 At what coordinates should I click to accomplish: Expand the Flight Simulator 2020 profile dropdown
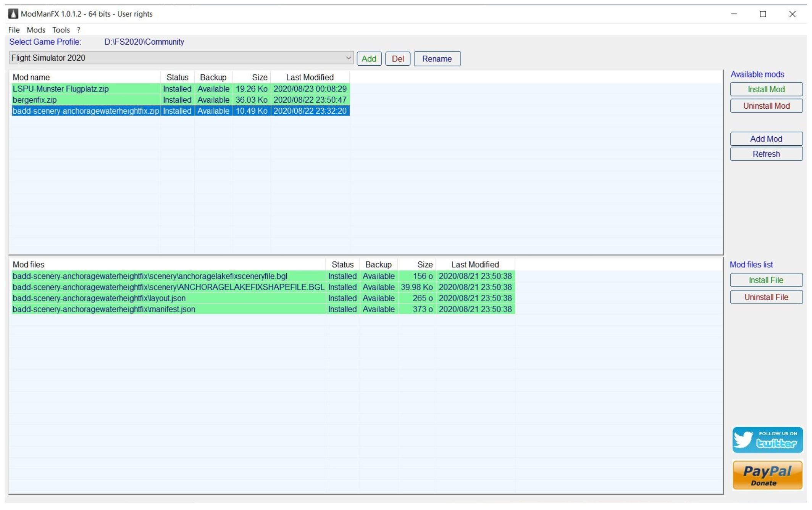(348, 58)
